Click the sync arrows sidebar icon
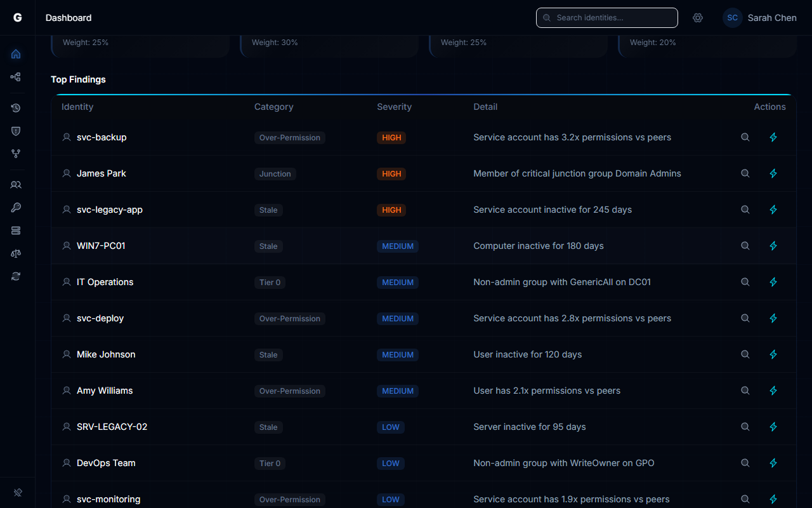812x508 pixels. [16, 276]
